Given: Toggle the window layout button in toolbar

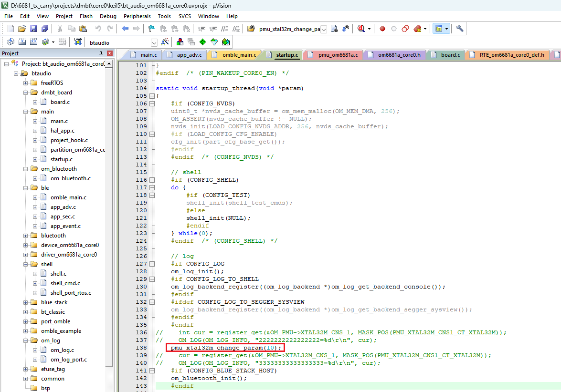Looking at the screenshot, I should (439, 29).
